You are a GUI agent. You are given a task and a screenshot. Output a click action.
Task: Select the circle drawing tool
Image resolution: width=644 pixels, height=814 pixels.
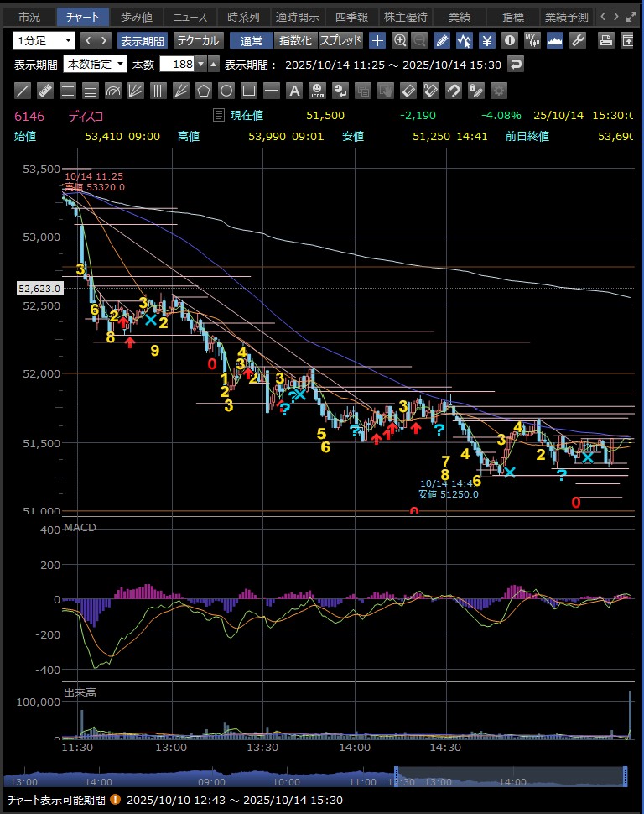coord(226,91)
